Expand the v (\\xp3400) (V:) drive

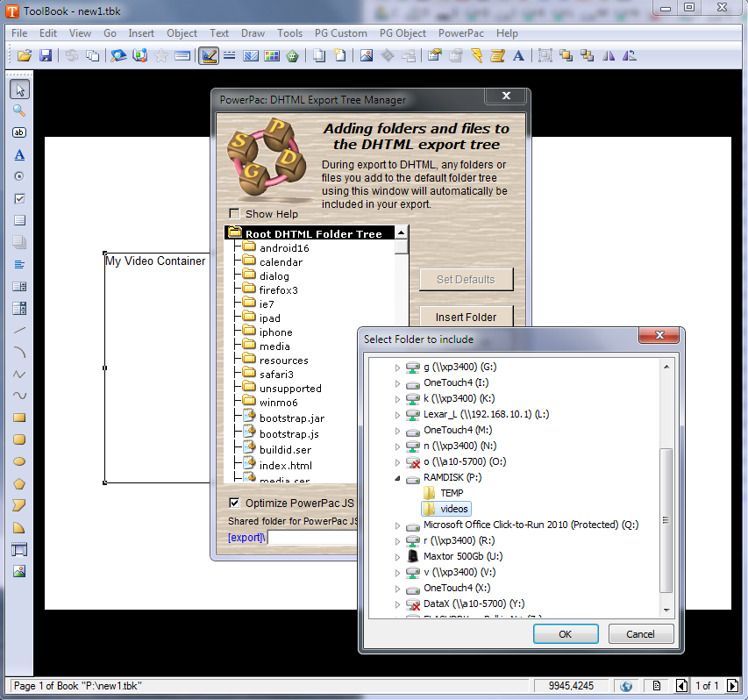pos(397,573)
